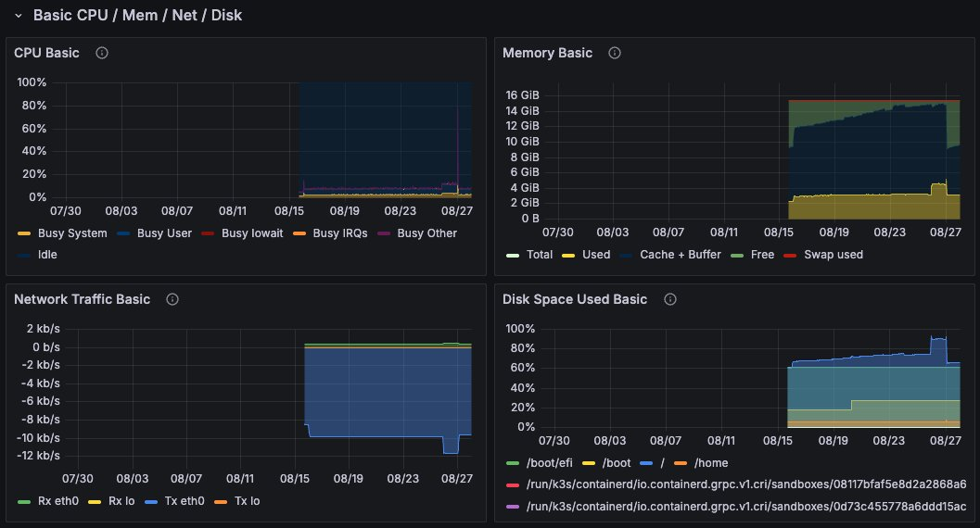Open the Disk Space Used Basic title menu
The height and width of the screenshot is (528, 980).
coord(575,299)
